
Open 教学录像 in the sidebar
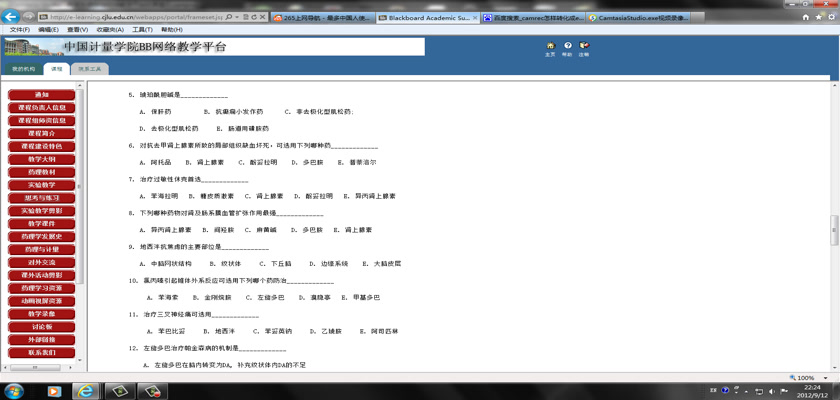pyautogui.click(x=41, y=314)
